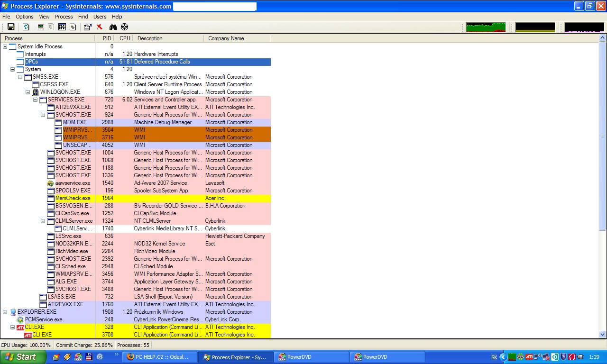
Task: Sort by the CPU column header
Action: [x=124, y=38]
